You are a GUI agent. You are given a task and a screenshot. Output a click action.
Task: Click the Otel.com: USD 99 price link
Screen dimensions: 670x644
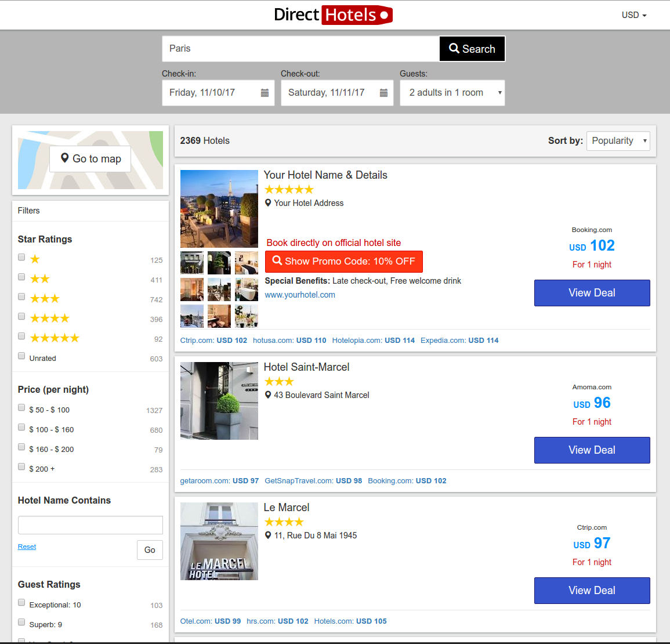tap(210, 621)
